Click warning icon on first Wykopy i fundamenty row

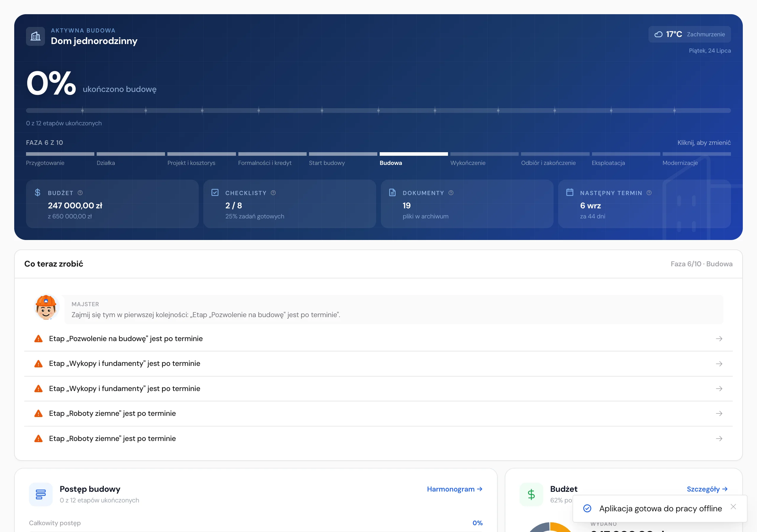38,364
